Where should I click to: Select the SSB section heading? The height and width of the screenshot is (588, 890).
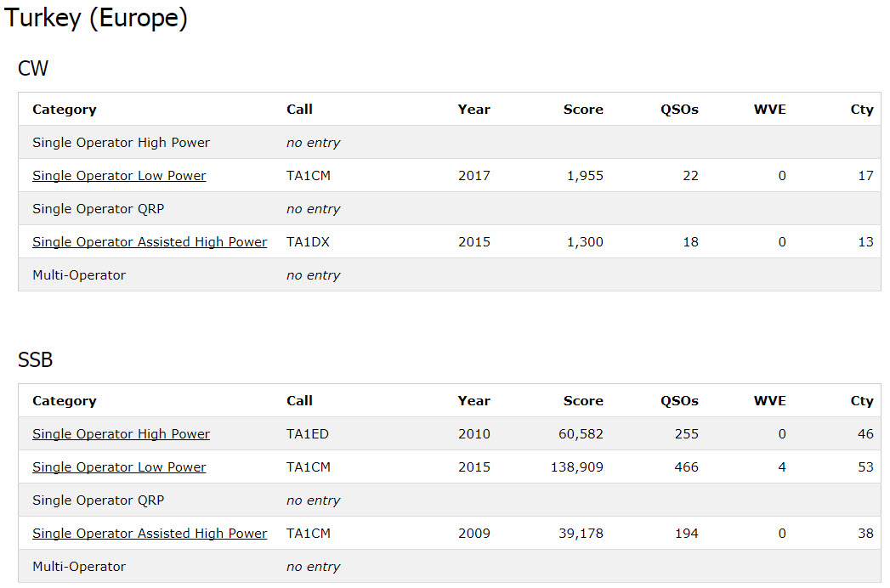click(x=35, y=359)
